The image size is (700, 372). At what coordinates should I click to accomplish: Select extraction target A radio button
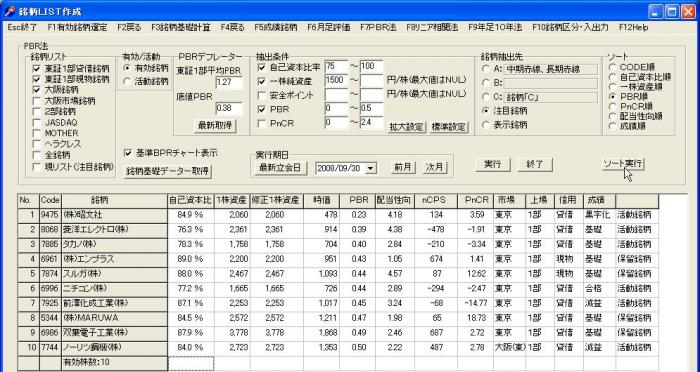point(486,69)
